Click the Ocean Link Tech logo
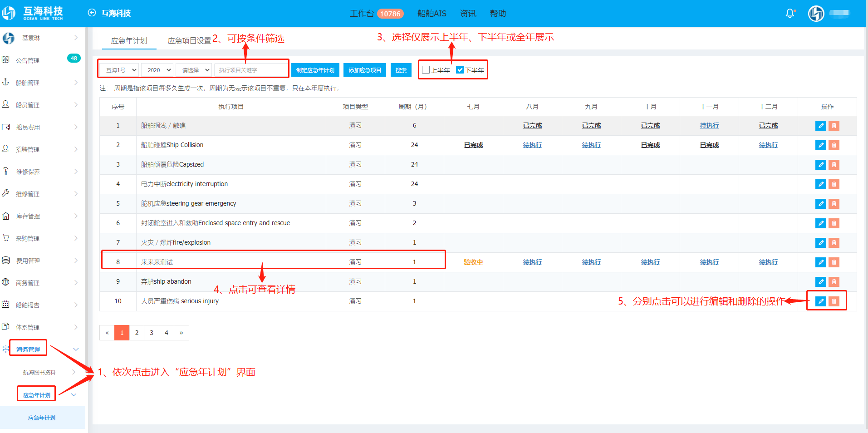This screenshot has height=433, width=868. 32,13
